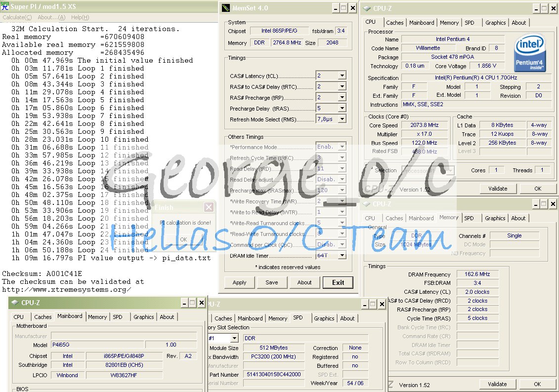This screenshot has width=559, height=392.
Task: Select SPD tab in CPU-Z Memory window
Action: (469, 218)
